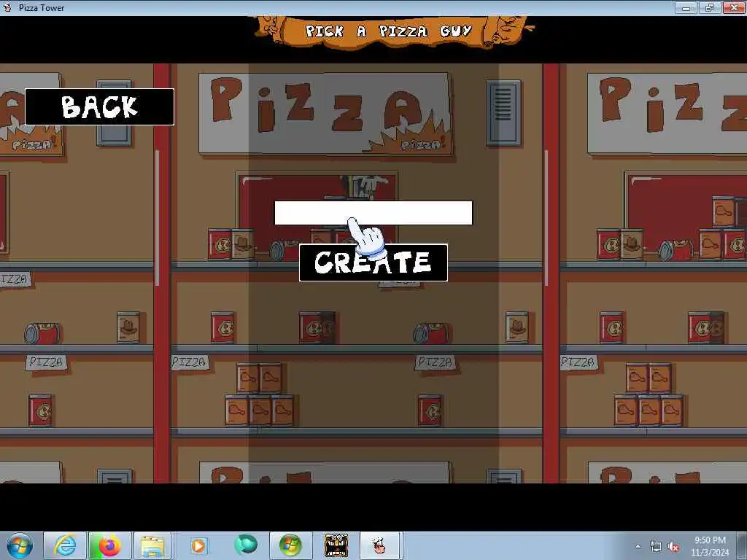Focus the white name input field
Viewport: 747px width, 560px height.
(x=373, y=213)
